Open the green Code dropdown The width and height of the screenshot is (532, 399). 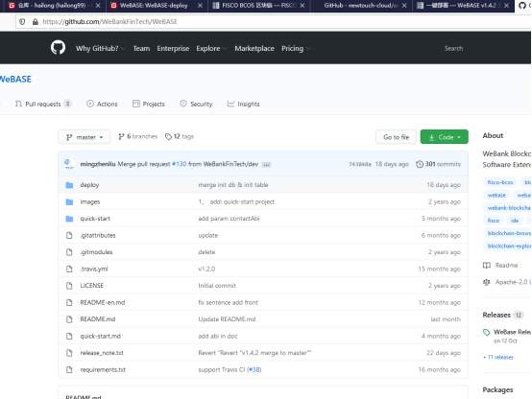pyautogui.click(x=444, y=137)
